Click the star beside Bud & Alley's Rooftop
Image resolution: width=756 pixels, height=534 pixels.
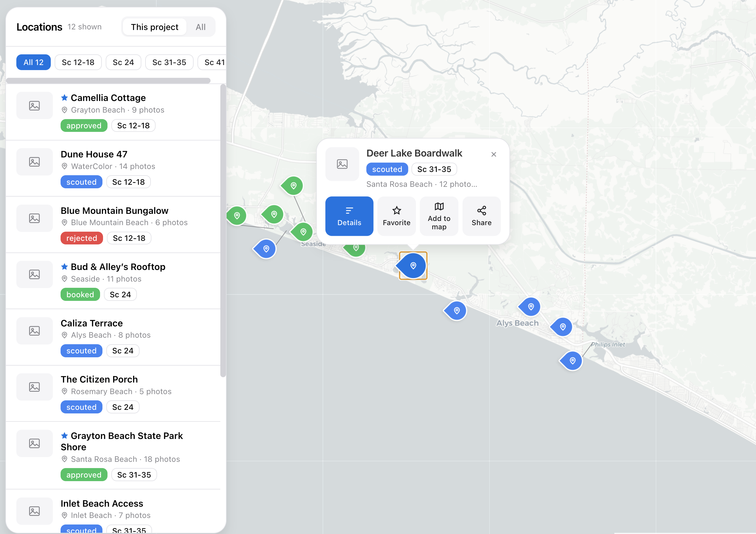tap(64, 267)
